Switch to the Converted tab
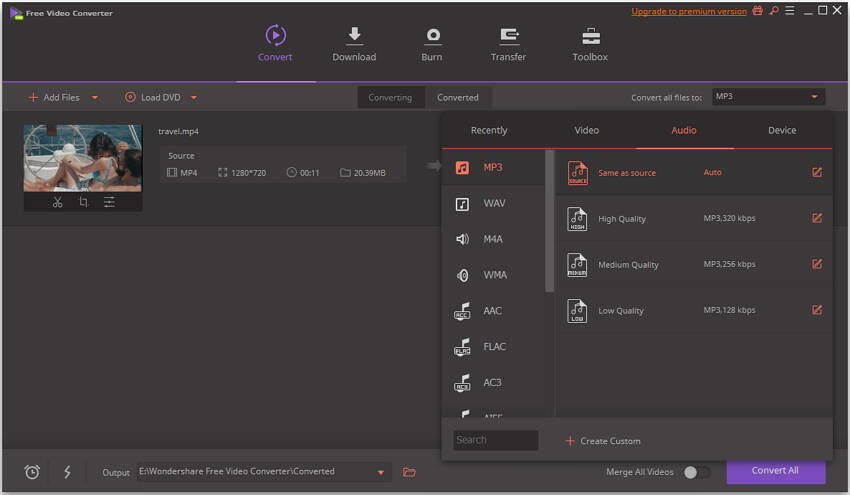Viewport: 850px width, 495px height. [x=458, y=98]
